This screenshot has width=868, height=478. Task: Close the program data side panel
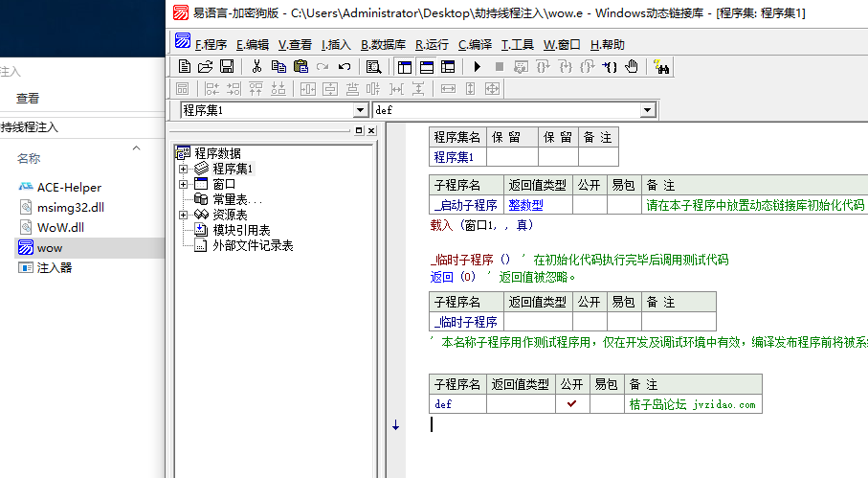(x=371, y=130)
